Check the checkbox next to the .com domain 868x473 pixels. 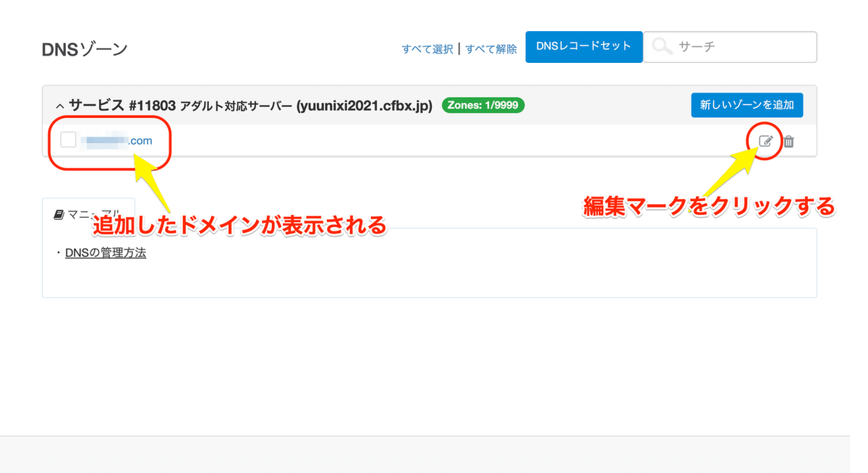pyautogui.click(x=68, y=140)
